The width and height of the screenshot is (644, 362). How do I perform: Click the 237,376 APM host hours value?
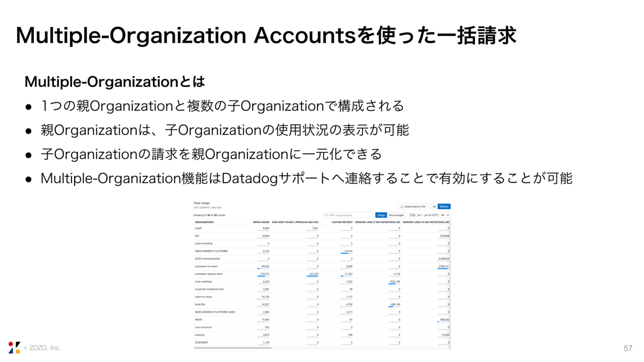click(x=314, y=274)
